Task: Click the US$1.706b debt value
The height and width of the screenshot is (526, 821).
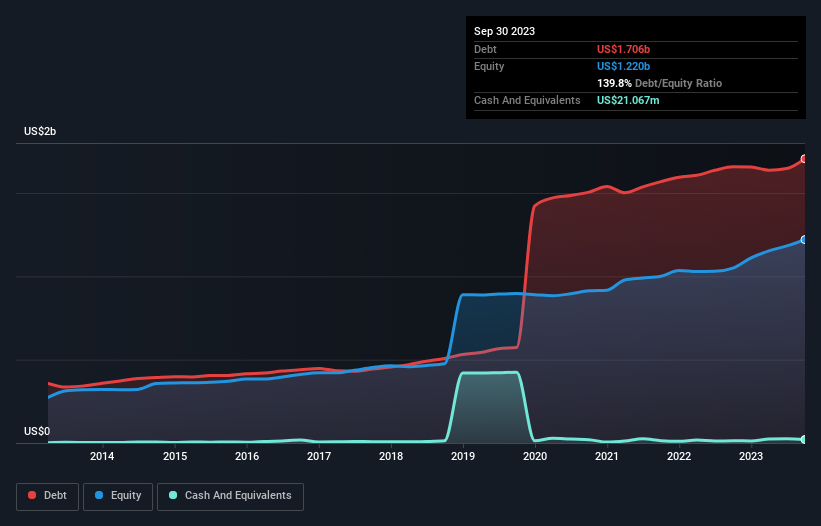Action: [623, 49]
